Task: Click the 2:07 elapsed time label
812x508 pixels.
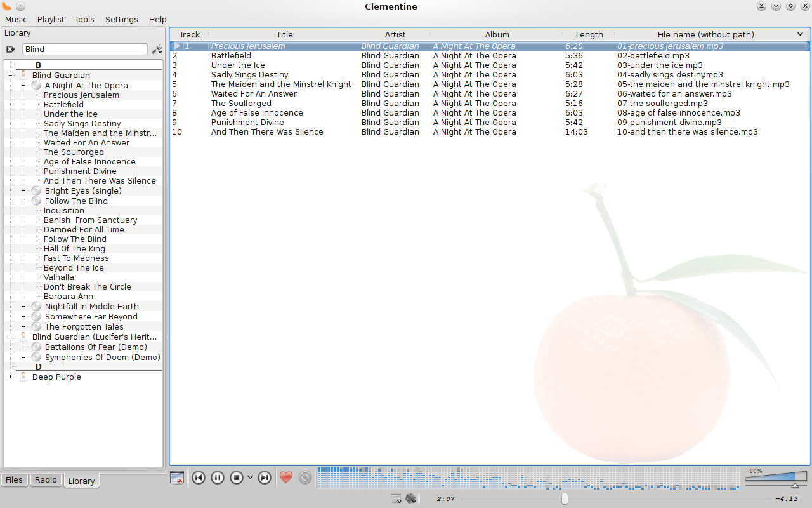Action: pyautogui.click(x=446, y=498)
